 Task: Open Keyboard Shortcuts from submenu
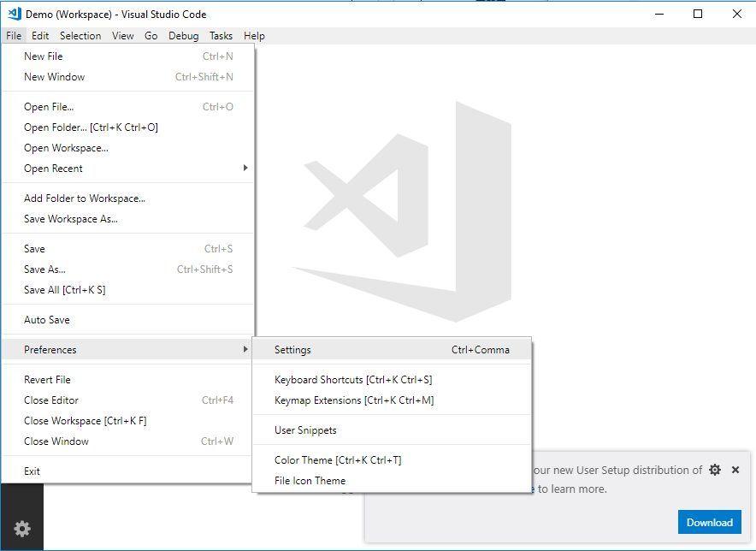[x=392, y=380]
